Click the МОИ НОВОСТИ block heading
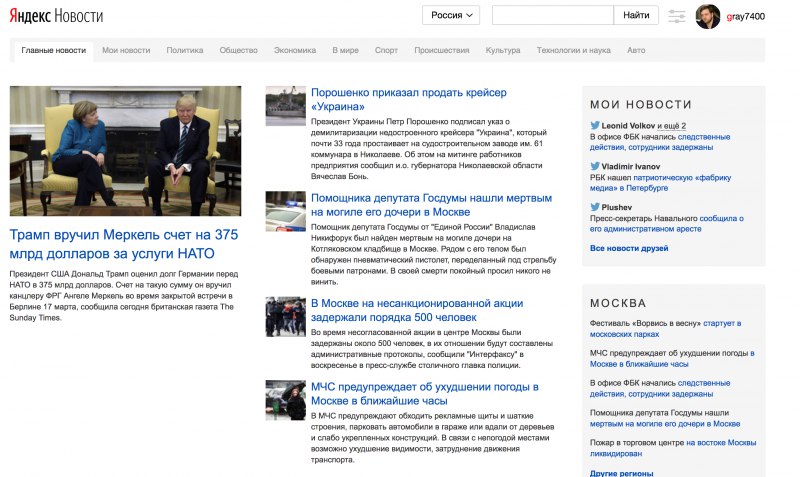 (641, 105)
